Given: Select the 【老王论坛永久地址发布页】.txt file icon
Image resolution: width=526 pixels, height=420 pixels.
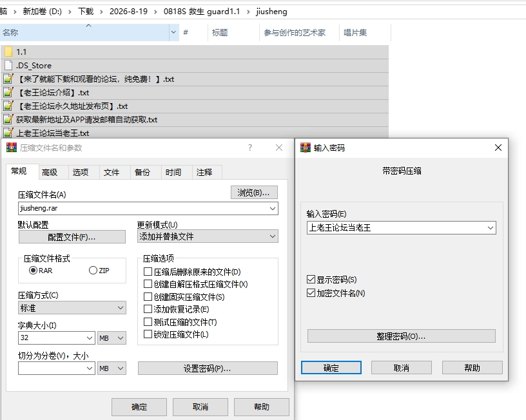Looking at the screenshot, I should pyautogui.click(x=8, y=106).
